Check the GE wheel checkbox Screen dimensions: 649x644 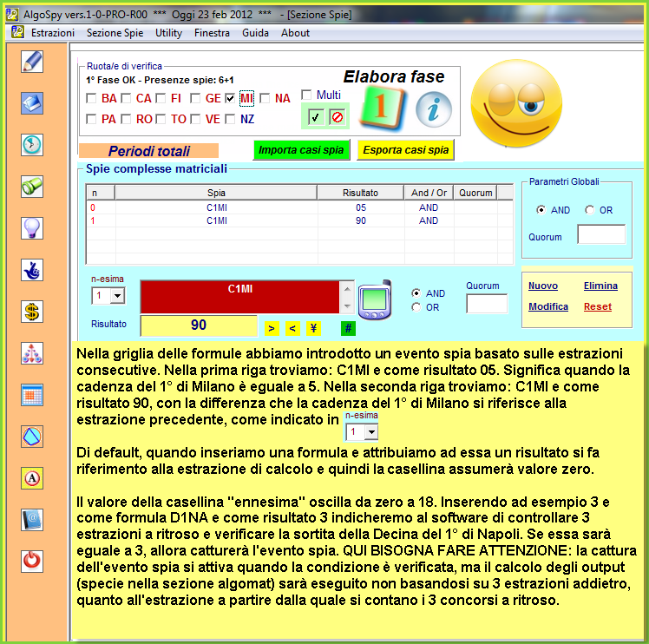(195, 98)
